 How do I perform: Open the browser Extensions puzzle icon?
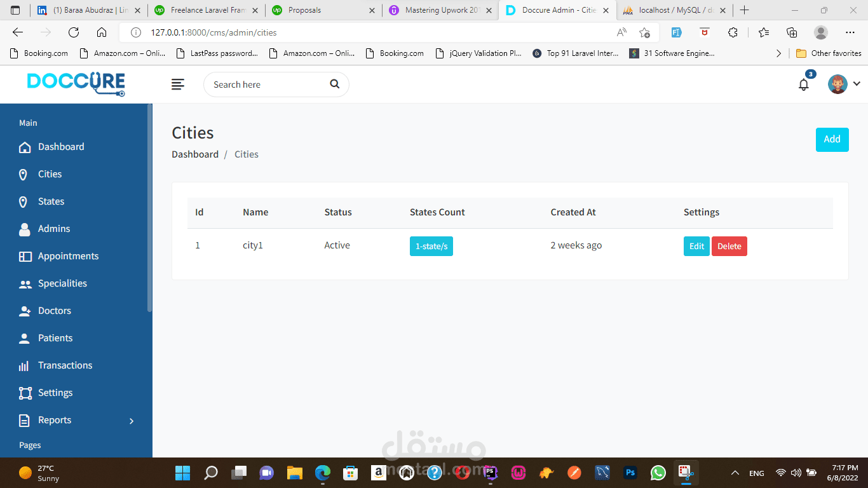[x=733, y=32]
